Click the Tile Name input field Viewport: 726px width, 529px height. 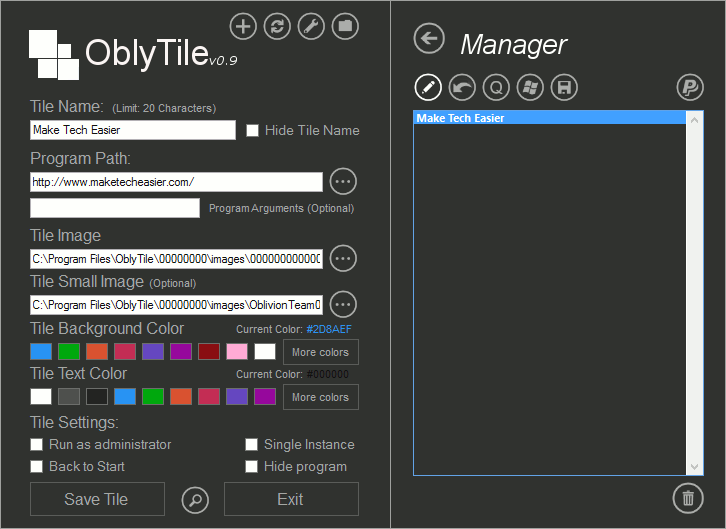tap(133, 130)
